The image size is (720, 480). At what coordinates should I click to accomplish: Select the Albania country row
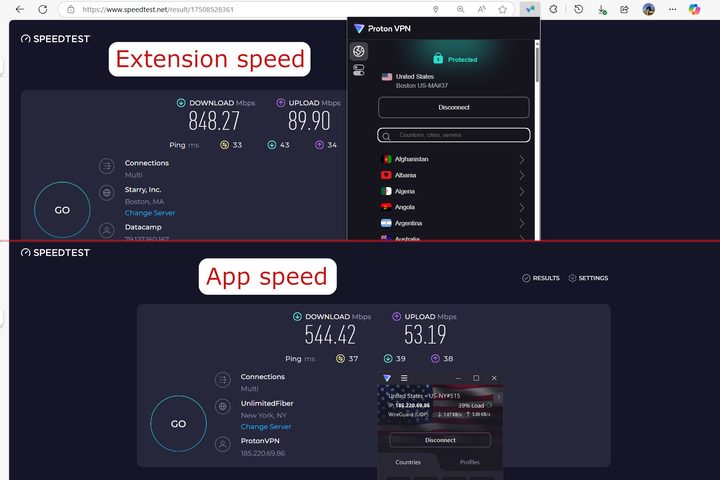tap(454, 175)
